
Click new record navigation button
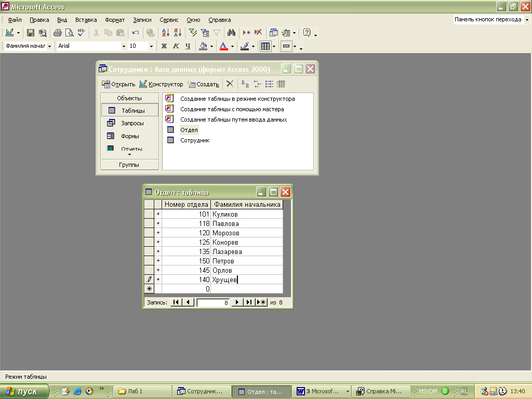pos(261,302)
